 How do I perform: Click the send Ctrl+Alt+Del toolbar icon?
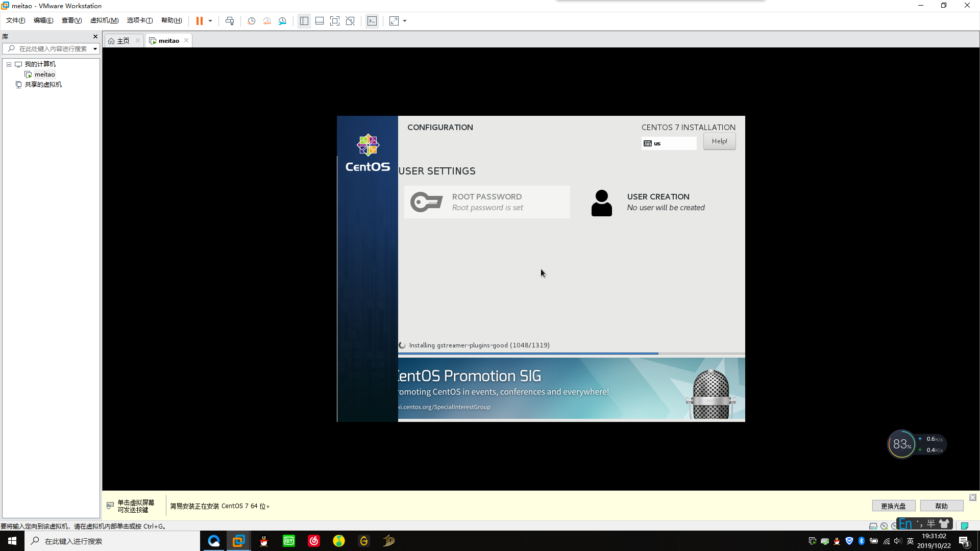(230, 21)
